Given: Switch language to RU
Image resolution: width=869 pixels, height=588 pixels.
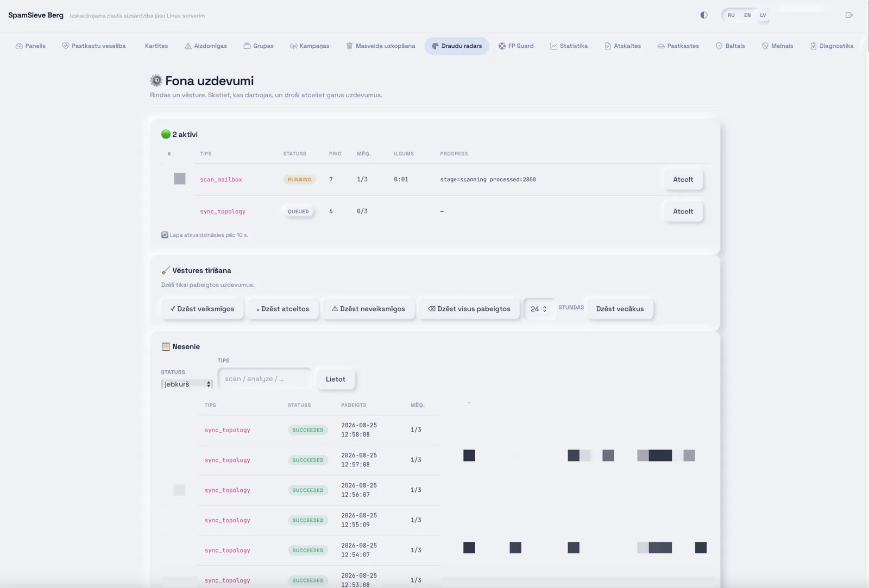Looking at the screenshot, I should click(x=731, y=15).
